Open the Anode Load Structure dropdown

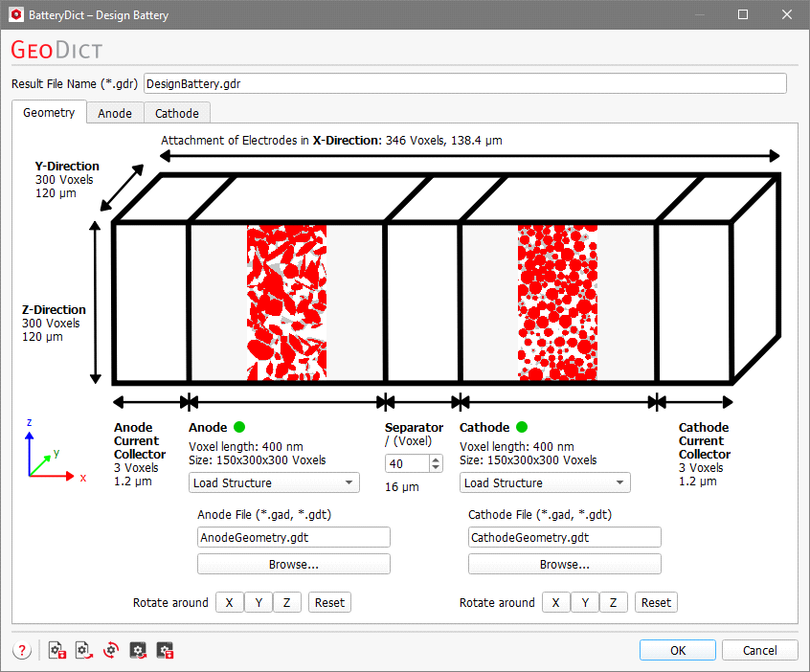click(x=274, y=482)
